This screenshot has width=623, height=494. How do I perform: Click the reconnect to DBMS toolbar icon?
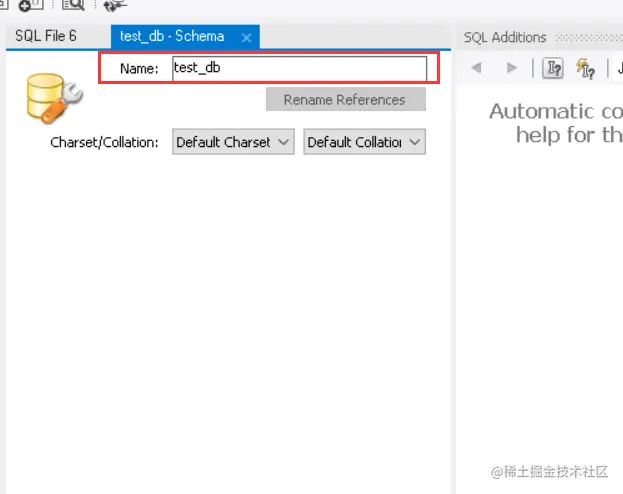click(115, 5)
